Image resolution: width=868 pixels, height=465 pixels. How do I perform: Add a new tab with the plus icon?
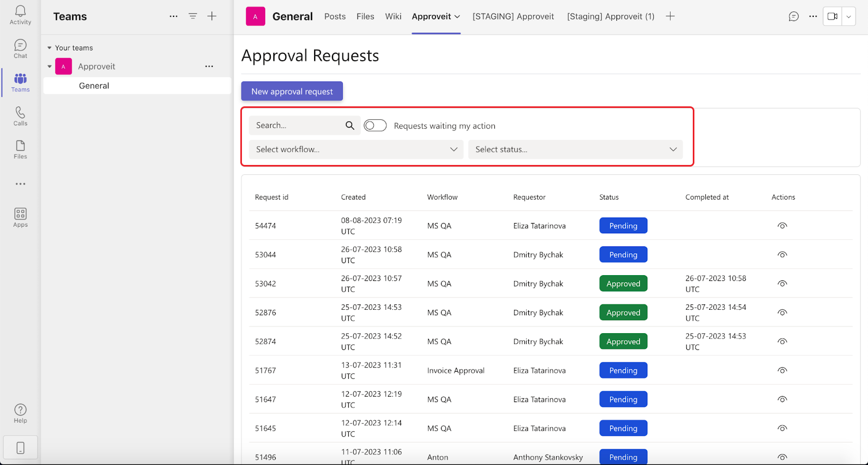coord(671,16)
